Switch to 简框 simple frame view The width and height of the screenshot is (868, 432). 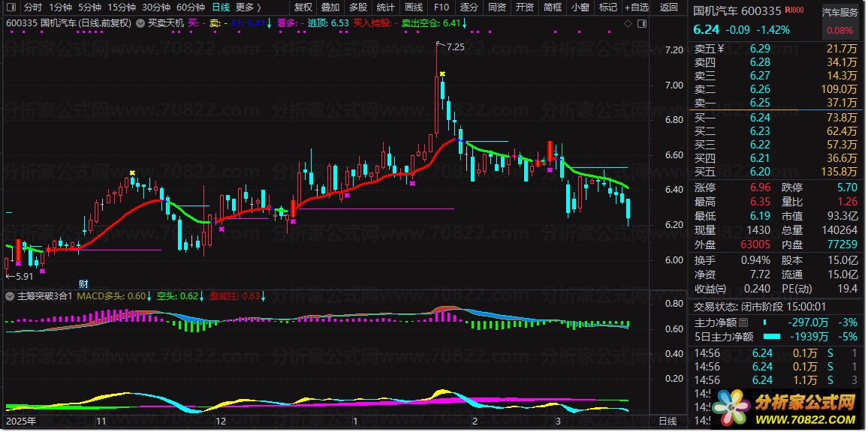(x=552, y=7)
